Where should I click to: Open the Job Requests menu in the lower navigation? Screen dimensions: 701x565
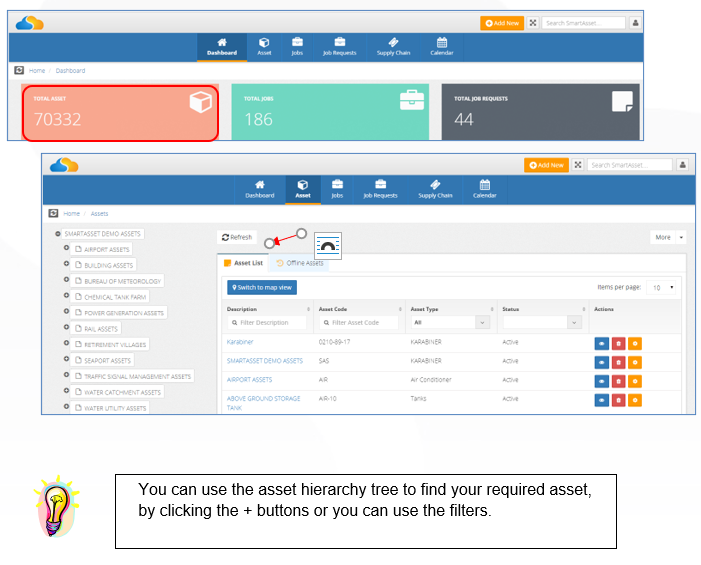[380, 190]
